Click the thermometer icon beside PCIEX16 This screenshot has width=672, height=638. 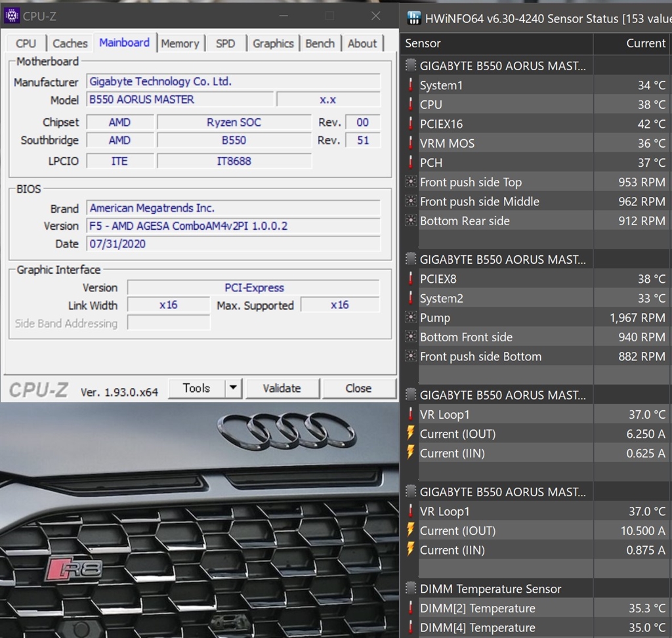click(x=411, y=123)
